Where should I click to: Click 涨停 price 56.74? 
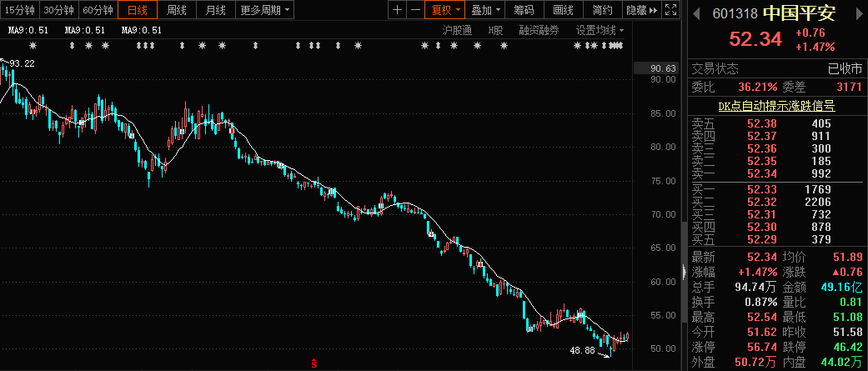click(x=762, y=347)
